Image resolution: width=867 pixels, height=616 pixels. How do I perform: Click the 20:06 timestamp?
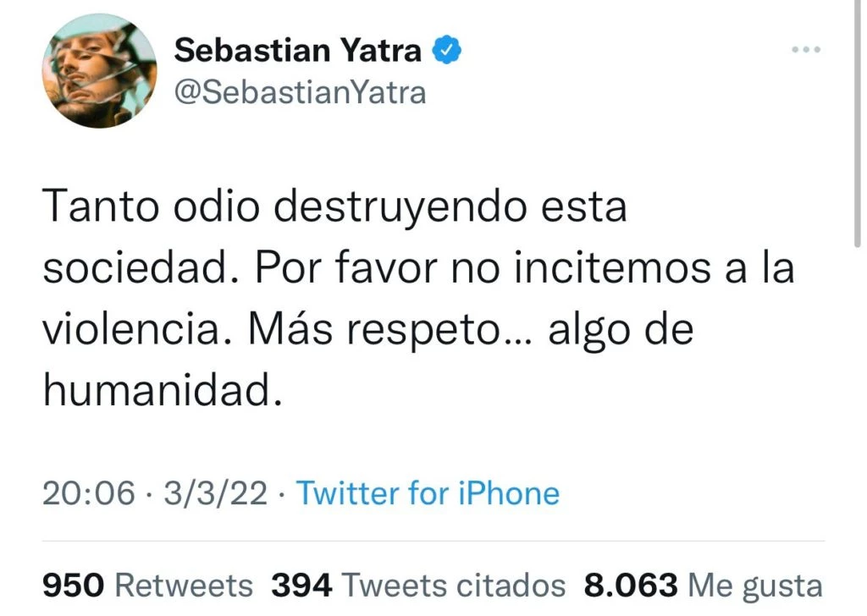pyautogui.click(x=88, y=493)
